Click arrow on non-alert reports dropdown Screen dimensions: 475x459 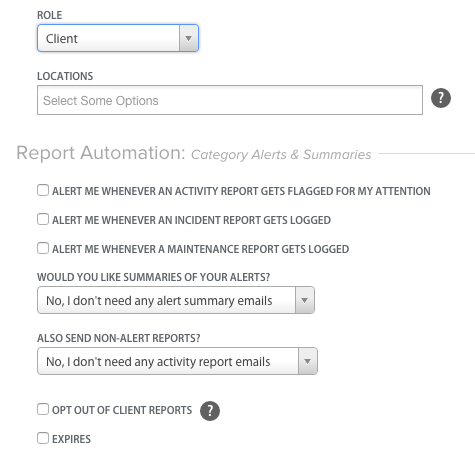[x=307, y=361]
